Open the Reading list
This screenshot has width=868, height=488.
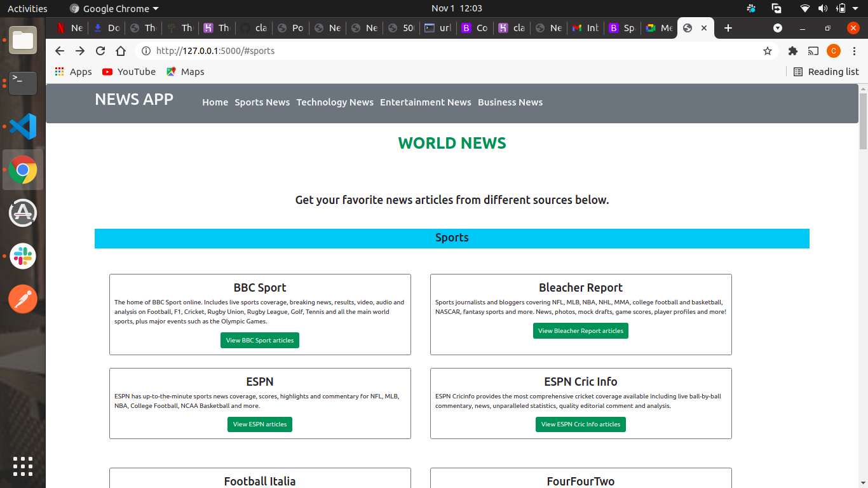coord(826,72)
